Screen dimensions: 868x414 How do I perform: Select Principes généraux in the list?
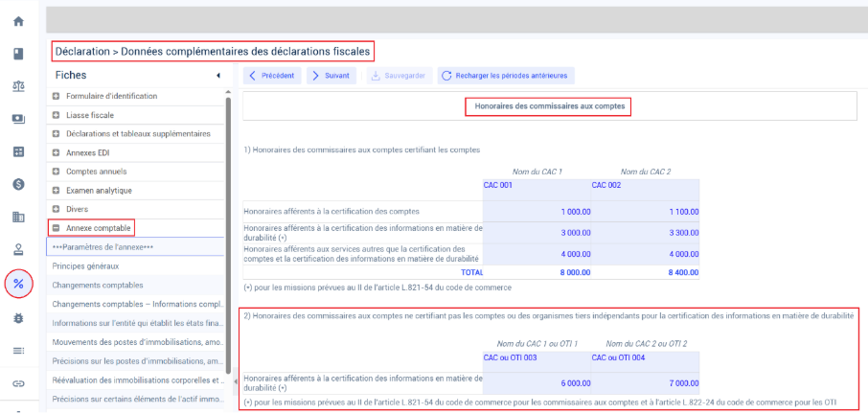click(x=135, y=266)
